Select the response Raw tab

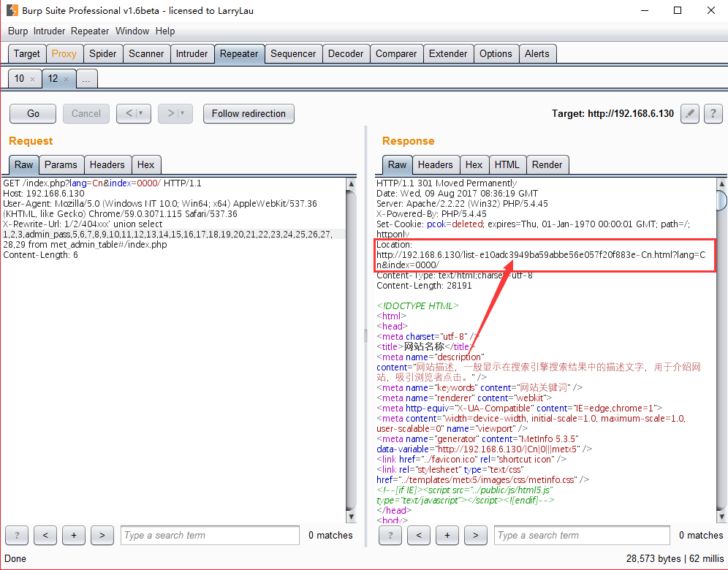398,164
